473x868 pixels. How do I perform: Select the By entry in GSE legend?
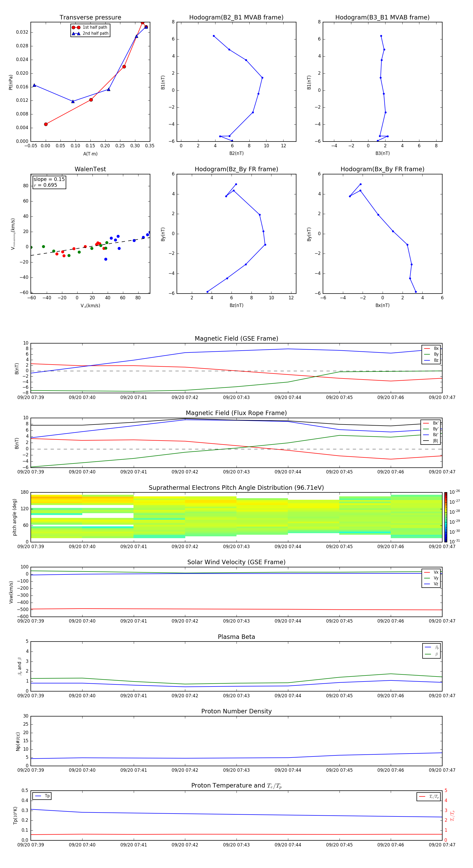point(431,354)
